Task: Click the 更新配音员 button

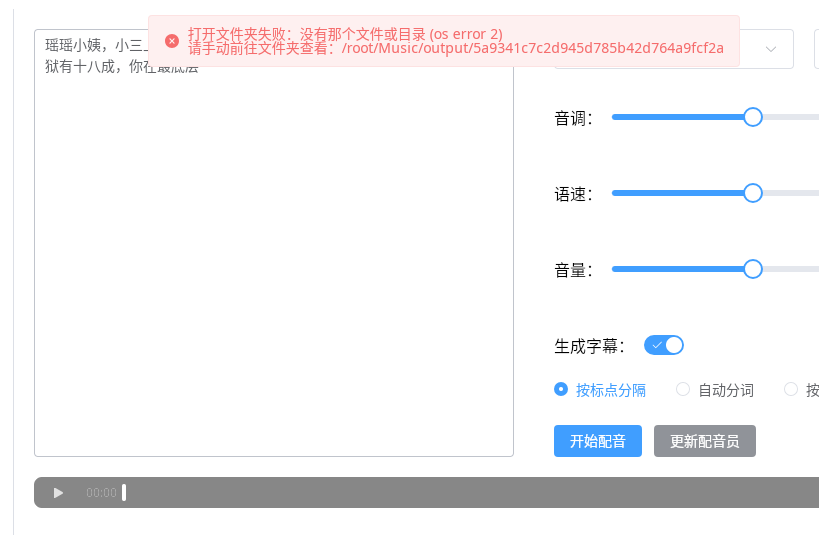Action: coord(705,441)
